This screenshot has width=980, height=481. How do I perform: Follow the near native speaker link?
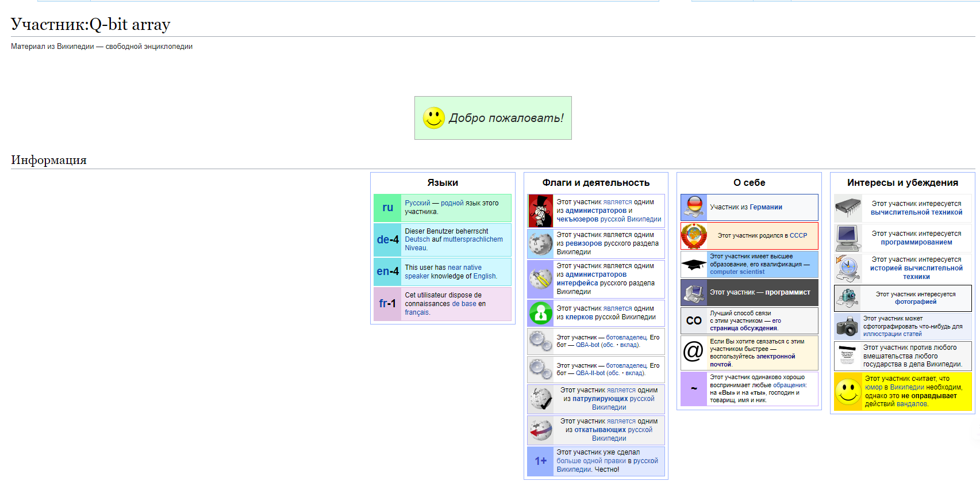(x=443, y=272)
